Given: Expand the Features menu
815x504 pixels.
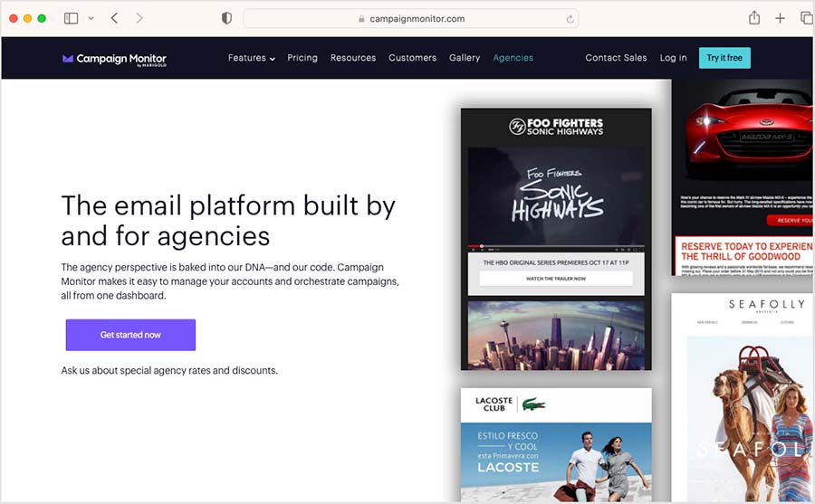Looking at the screenshot, I should tap(252, 58).
